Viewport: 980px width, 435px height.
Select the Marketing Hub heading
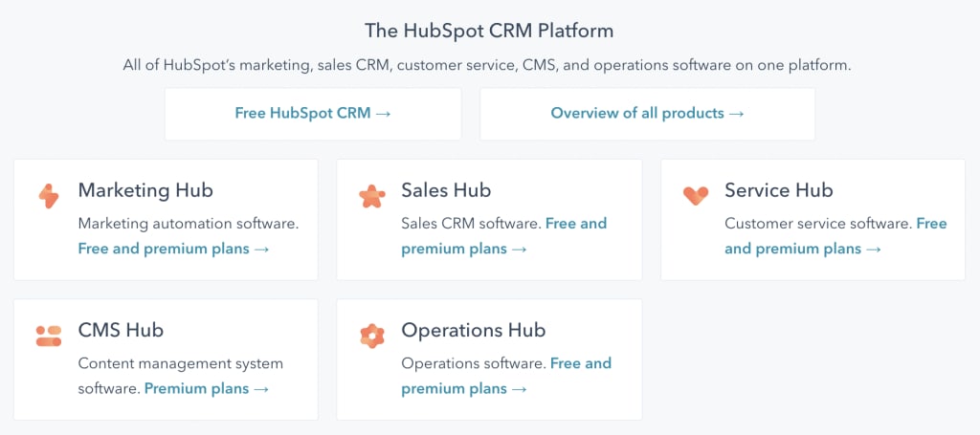(x=145, y=190)
